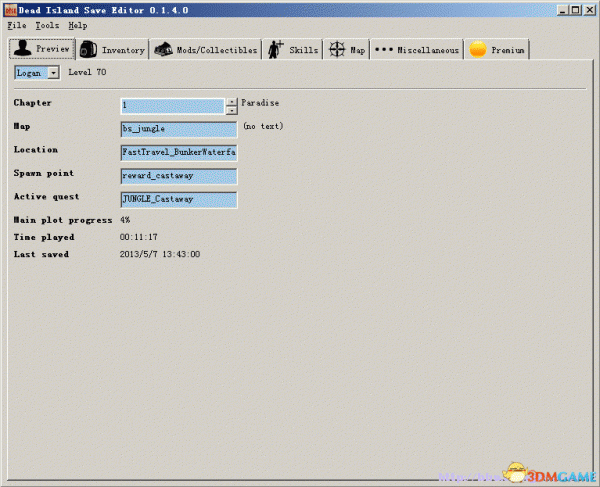Decrease the Chapter number with down arrow

click(x=232, y=111)
